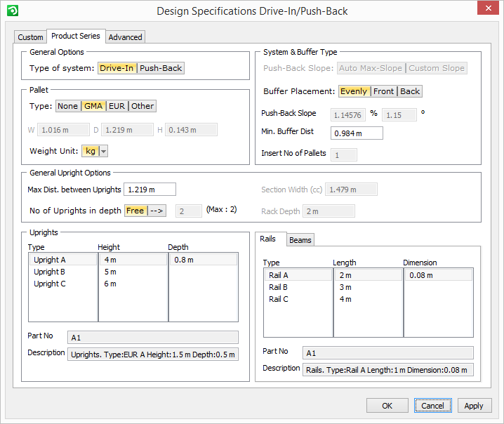Click the Max Dist. between Uprights field
The image size is (504, 424).
150,190
